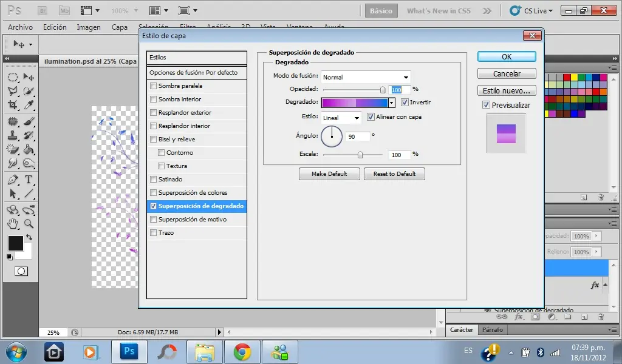Click the Zoom magnifier tool

(28, 224)
